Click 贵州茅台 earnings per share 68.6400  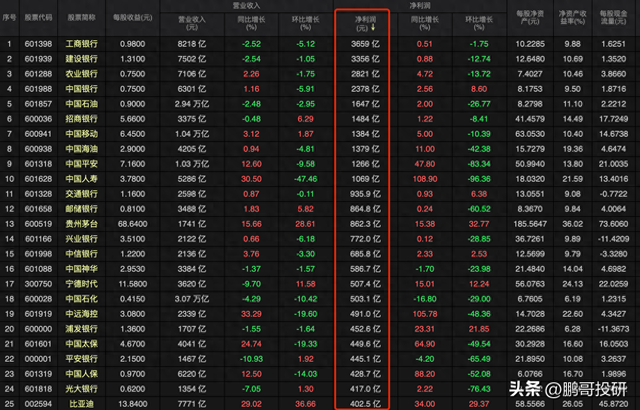coord(133,224)
